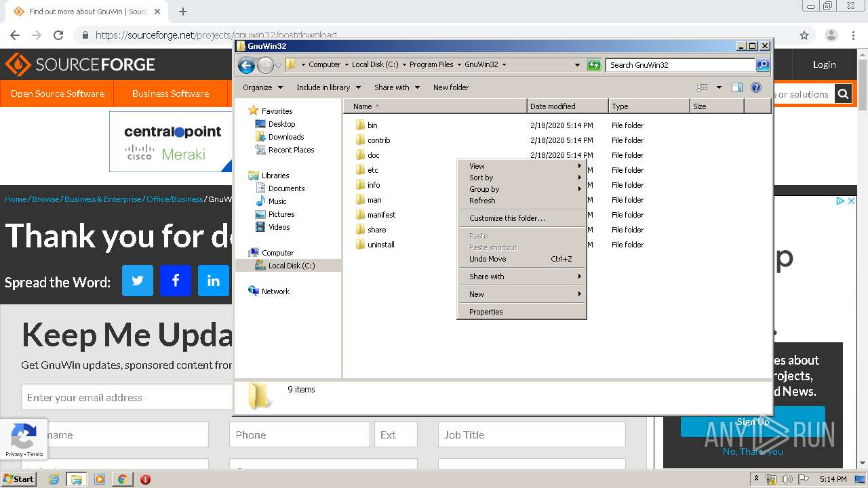The width and height of the screenshot is (868, 488).
Task: Choose Refresh from the context menu
Action: 521,201
